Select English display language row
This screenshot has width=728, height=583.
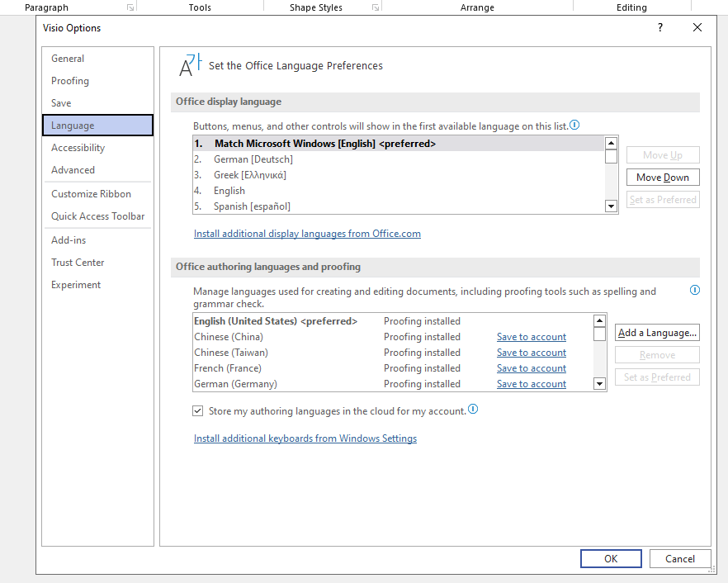click(x=399, y=191)
